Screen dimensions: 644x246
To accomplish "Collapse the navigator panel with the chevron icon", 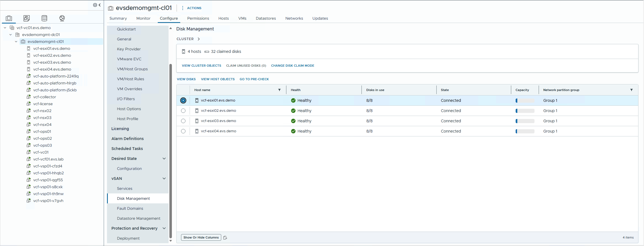I will tap(100, 5).
